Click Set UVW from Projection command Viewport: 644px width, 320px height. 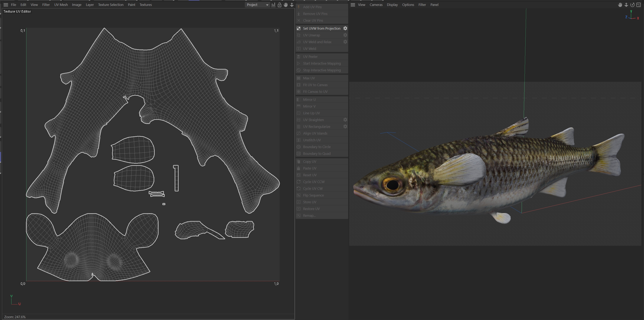click(x=322, y=28)
